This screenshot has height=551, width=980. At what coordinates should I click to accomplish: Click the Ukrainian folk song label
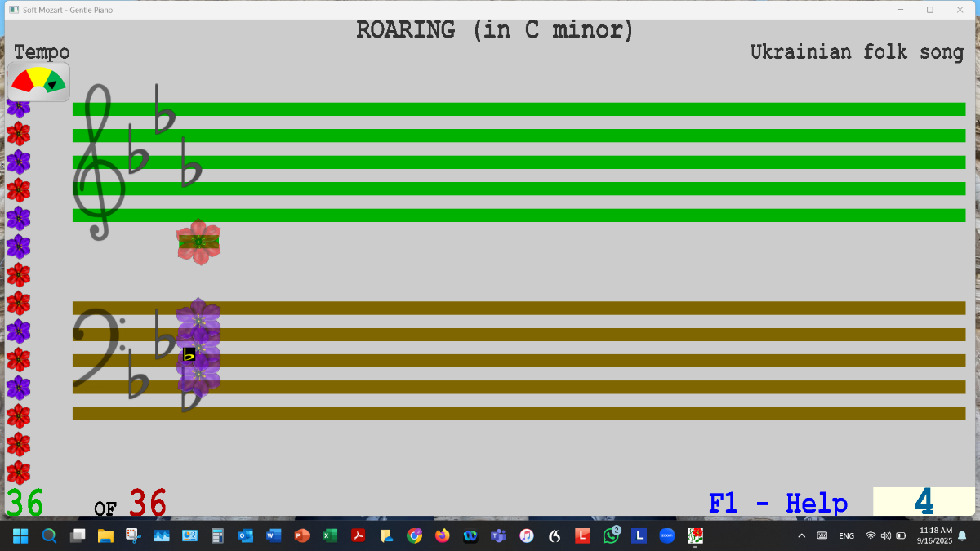(x=857, y=52)
